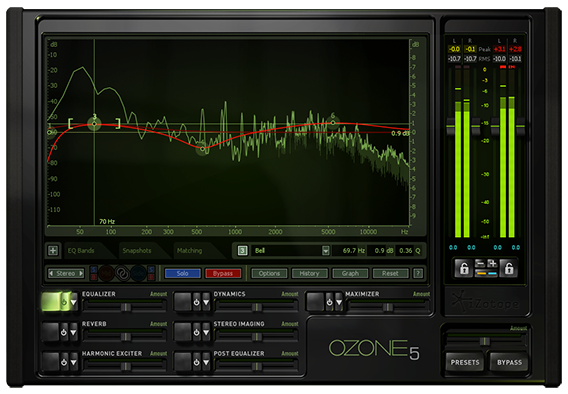Click the link channels chain icon

pos(122,273)
